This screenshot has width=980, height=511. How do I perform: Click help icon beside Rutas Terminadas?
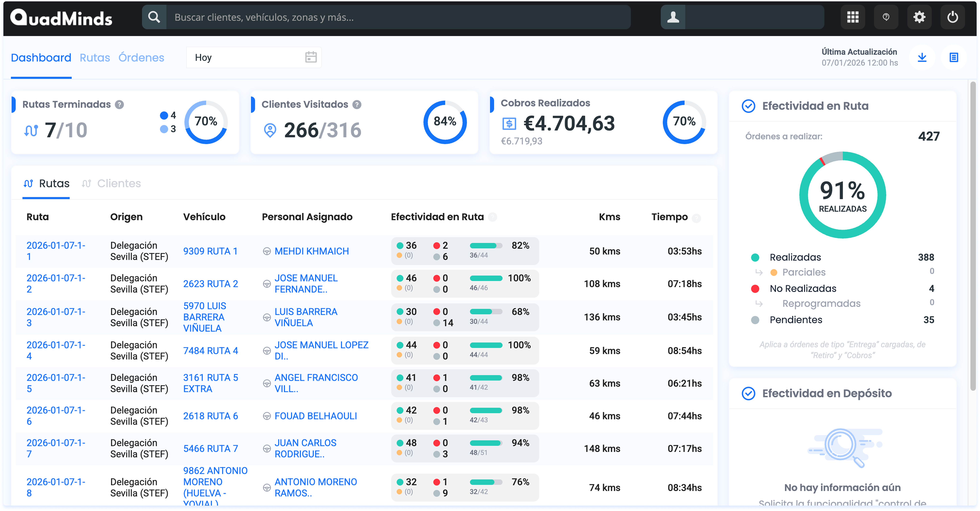pyautogui.click(x=119, y=104)
